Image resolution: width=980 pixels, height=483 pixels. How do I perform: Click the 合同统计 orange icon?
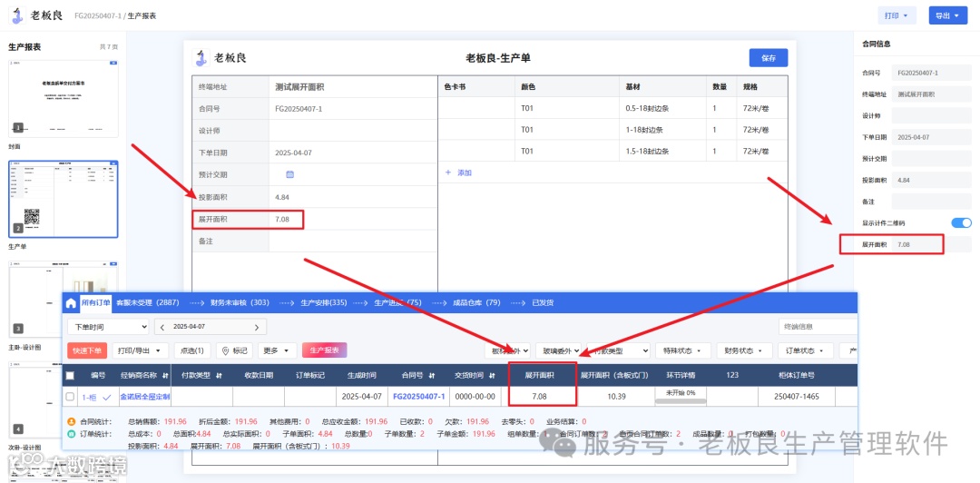[71, 421]
